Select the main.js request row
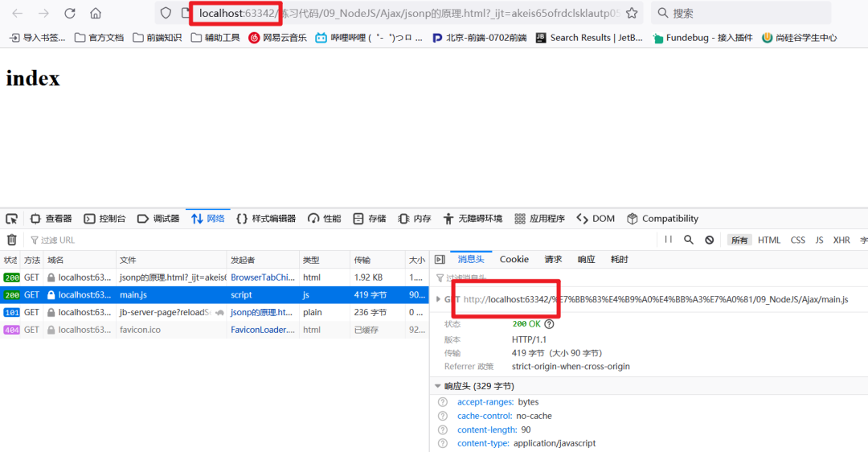Screen dimensions: 868x452 pyautogui.click(x=215, y=294)
